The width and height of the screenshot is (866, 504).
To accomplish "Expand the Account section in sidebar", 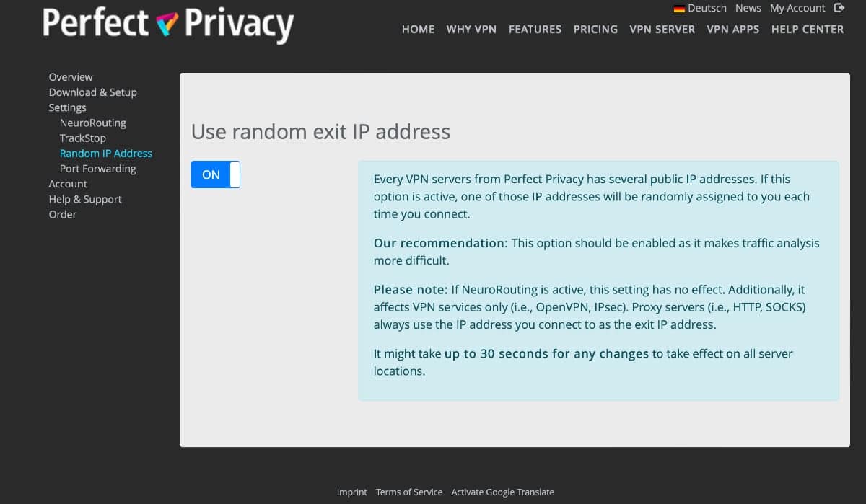I will pos(68,184).
